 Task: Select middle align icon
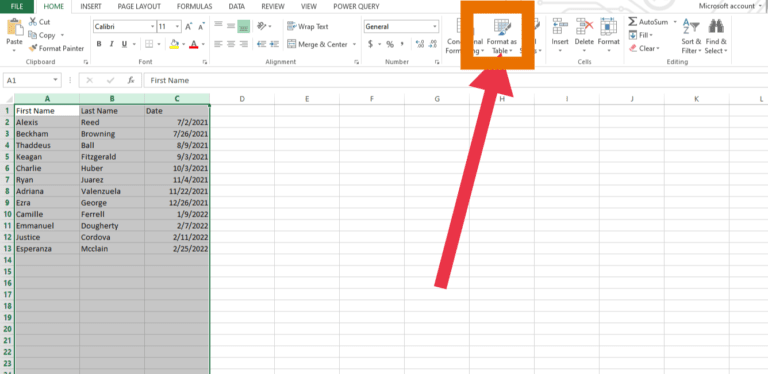[231, 25]
